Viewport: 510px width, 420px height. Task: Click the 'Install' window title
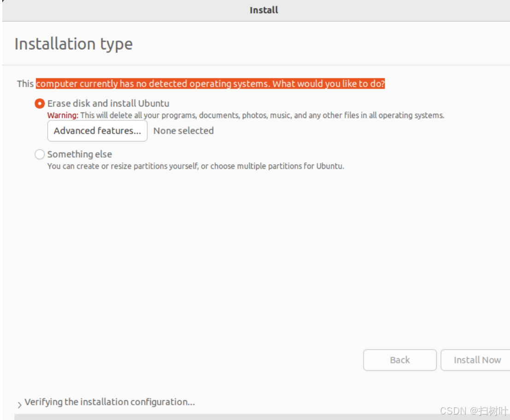point(264,10)
